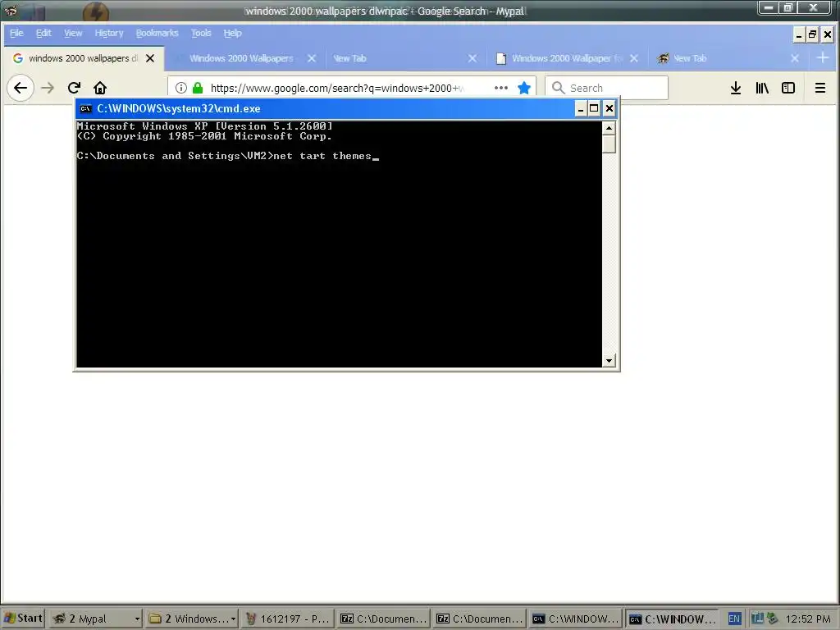This screenshot has width=840, height=630.
Task: Close the Google search tab
Action: pos(151,58)
